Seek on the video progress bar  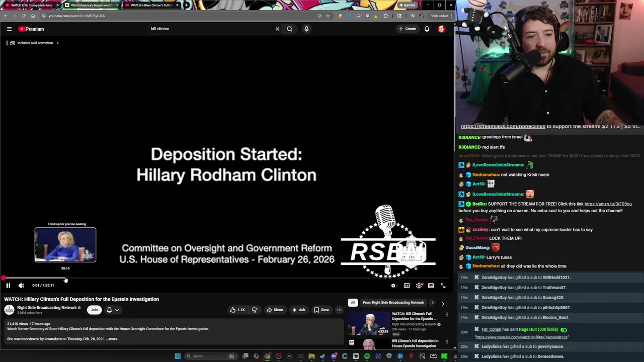[226, 278]
